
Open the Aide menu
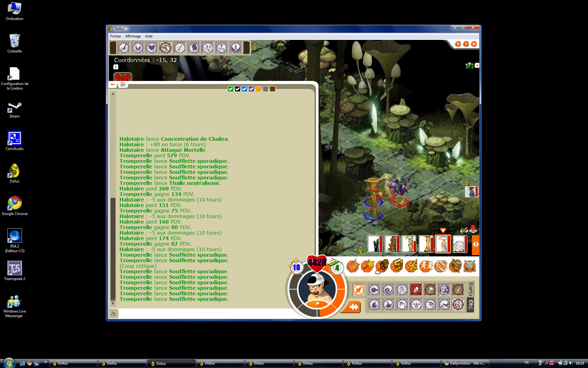(149, 36)
